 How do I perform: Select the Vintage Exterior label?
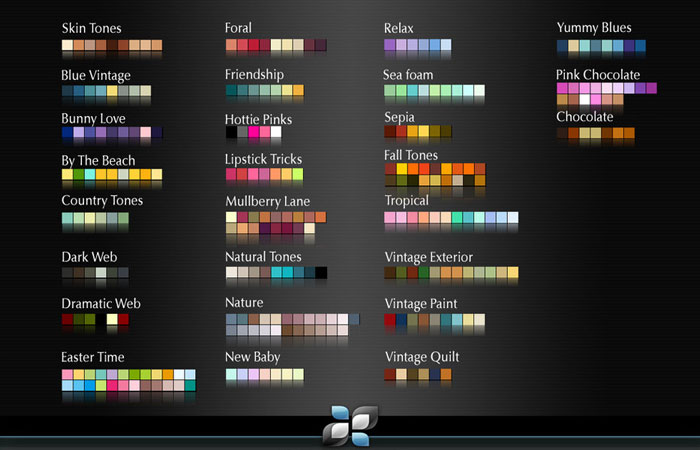(x=429, y=257)
